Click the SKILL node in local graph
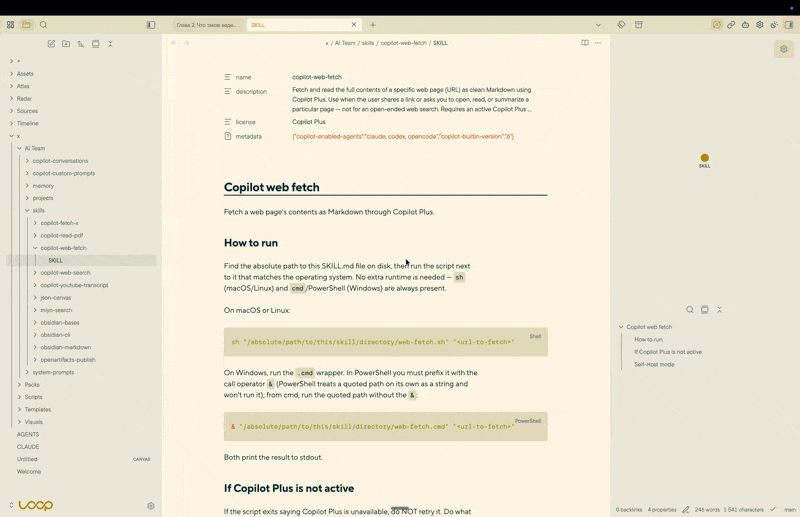Screen dimensions: 800x517 (x=705, y=158)
